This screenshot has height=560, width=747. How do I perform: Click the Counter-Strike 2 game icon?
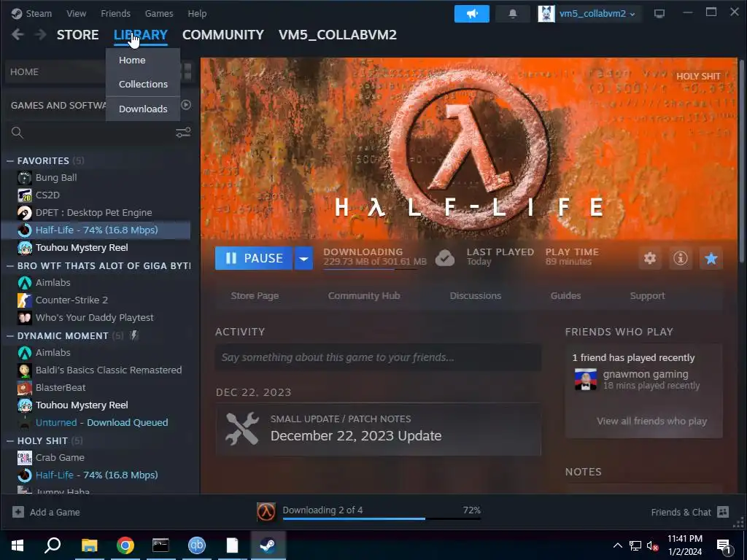click(25, 300)
